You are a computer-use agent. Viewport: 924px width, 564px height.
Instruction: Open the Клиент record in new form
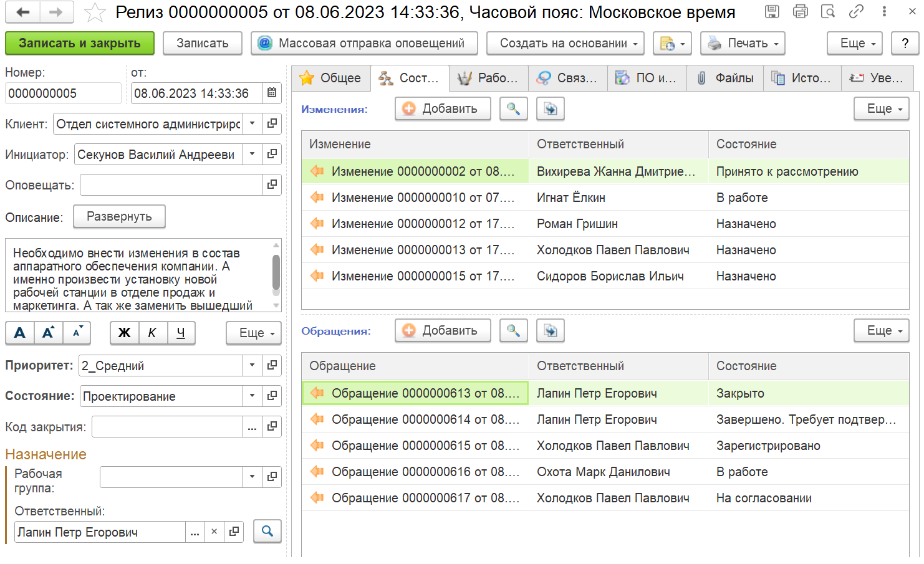point(272,124)
